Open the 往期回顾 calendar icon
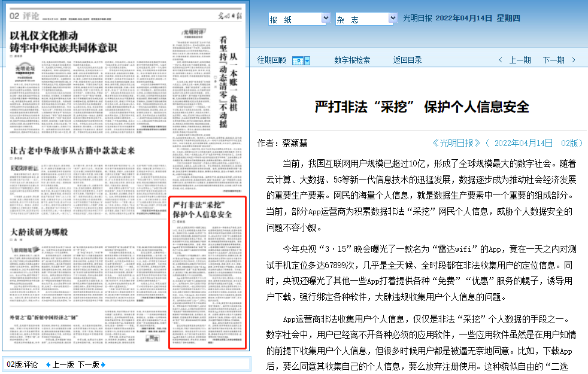 [x=298, y=60]
